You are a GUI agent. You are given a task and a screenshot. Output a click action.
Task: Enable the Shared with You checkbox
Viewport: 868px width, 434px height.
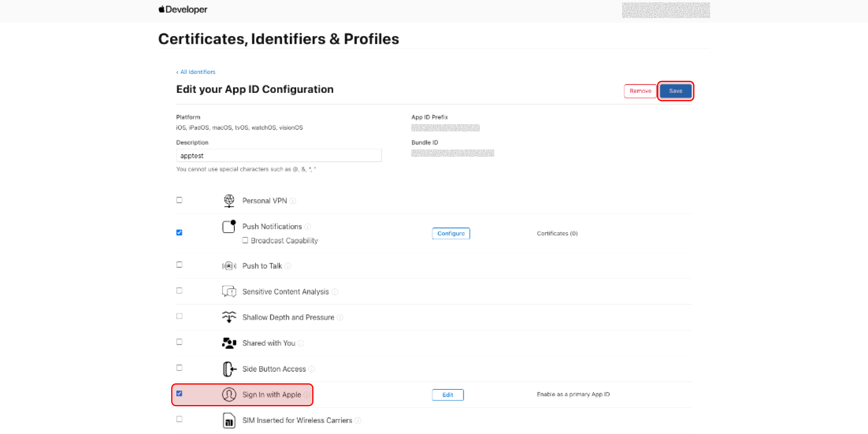179,342
